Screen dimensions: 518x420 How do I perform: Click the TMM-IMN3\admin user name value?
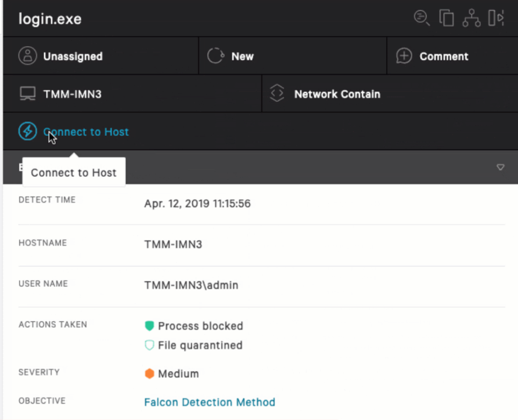point(191,286)
